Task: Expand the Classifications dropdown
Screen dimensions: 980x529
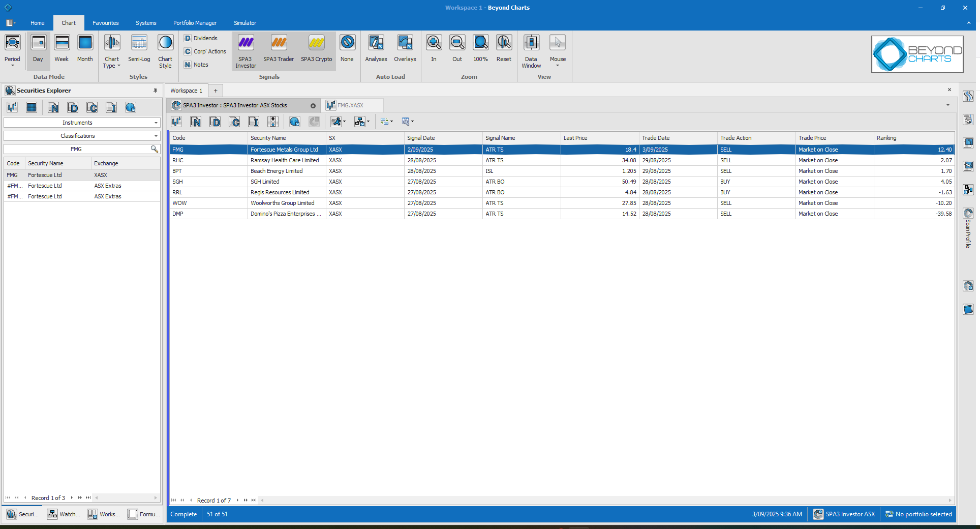Action: pyautogui.click(x=82, y=136)
